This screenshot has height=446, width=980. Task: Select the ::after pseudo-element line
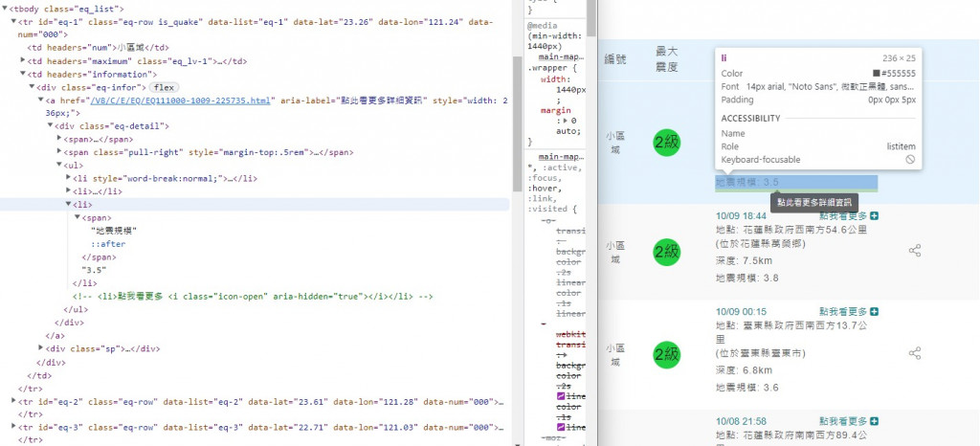tap(109, 244)
